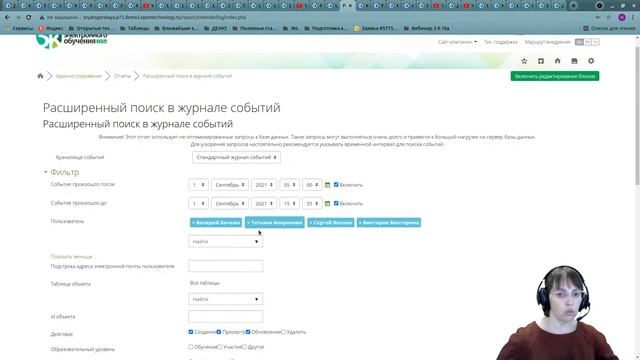Click the green 'Включить редактирование блоков' button
Screen dimensions: 640x360
tap(555, 76)
